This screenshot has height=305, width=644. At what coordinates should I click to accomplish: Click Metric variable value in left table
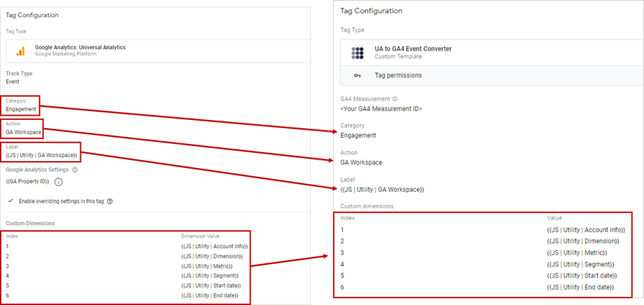(x=207, y=266)
